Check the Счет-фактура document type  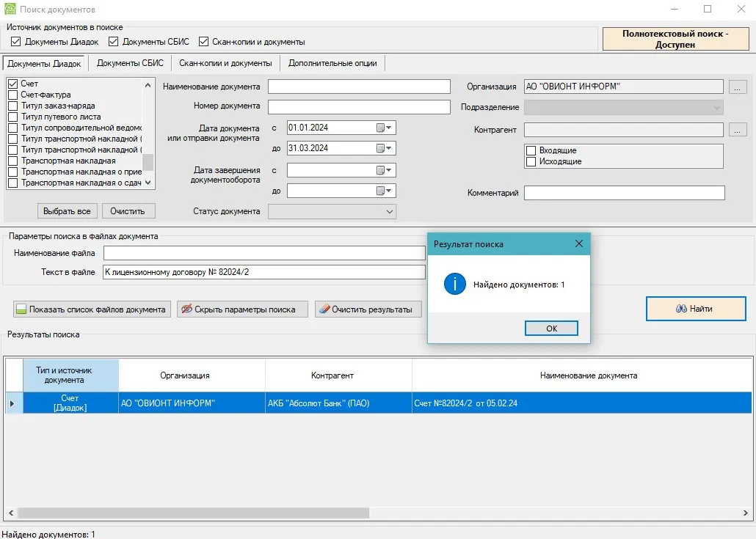12,95
